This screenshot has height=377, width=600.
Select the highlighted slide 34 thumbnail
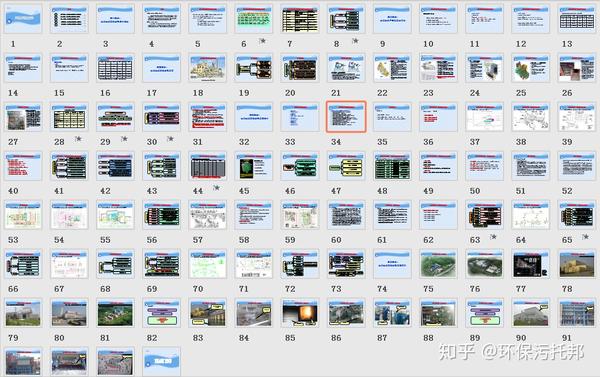(346, 117)
